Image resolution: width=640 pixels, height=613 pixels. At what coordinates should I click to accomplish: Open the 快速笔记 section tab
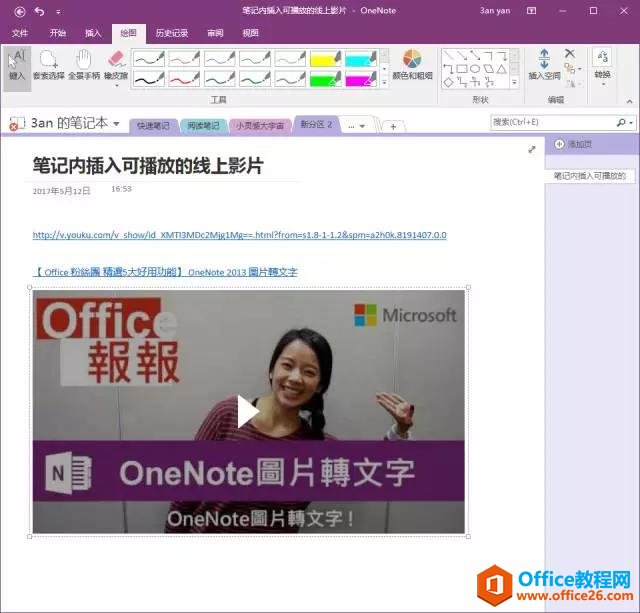click(153, 126)
